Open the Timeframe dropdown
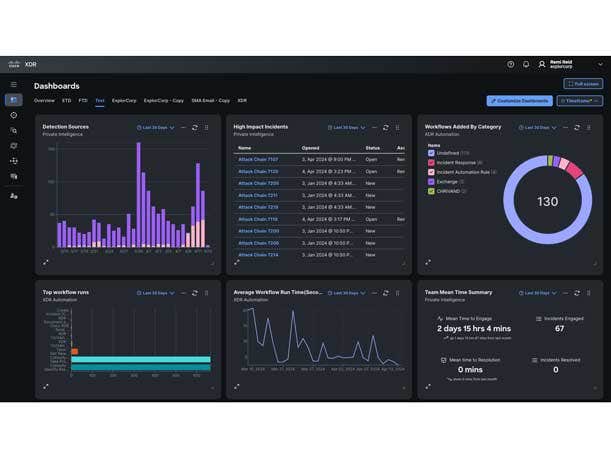Viewport: 611px width, 458px height. click(580, 101)
